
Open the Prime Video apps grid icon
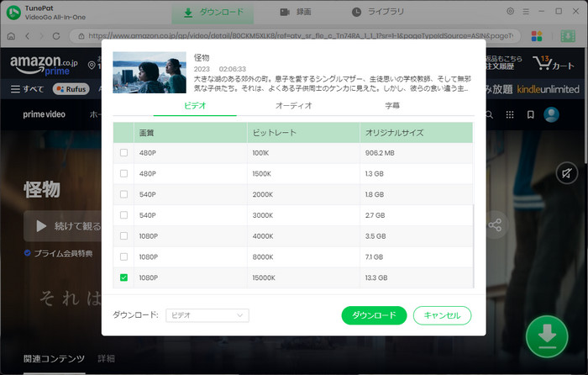click(x=510, y=114)
